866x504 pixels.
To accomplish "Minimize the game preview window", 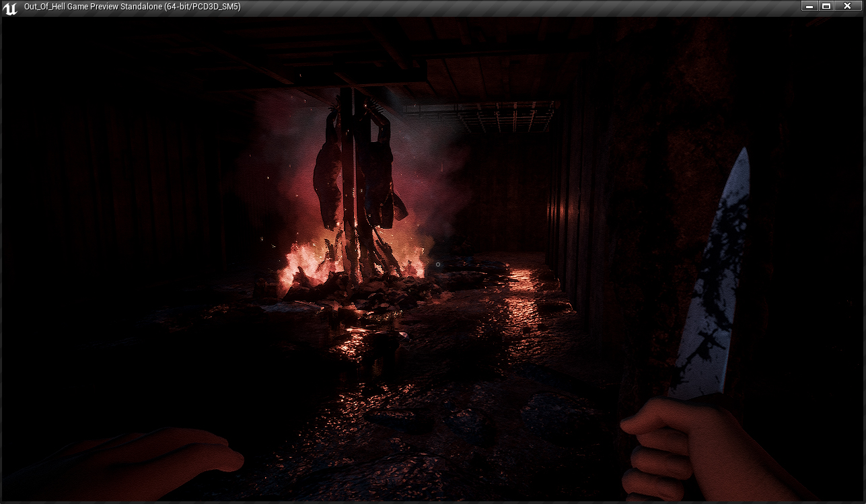I will 809,6.
